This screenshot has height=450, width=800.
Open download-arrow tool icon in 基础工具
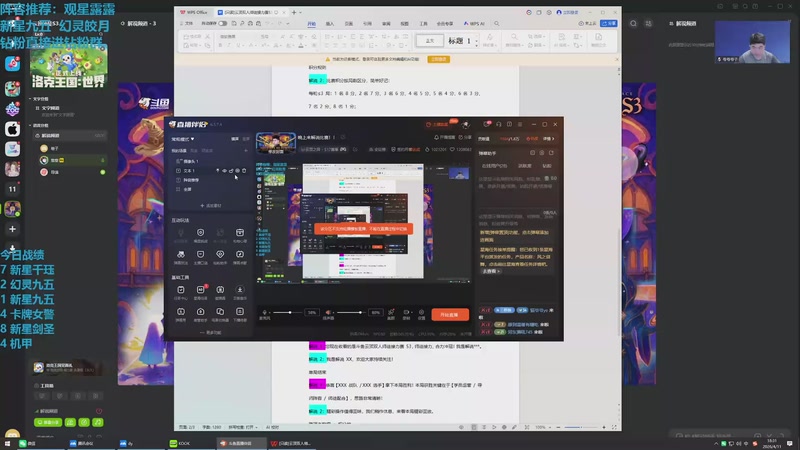tap(240, 290)
